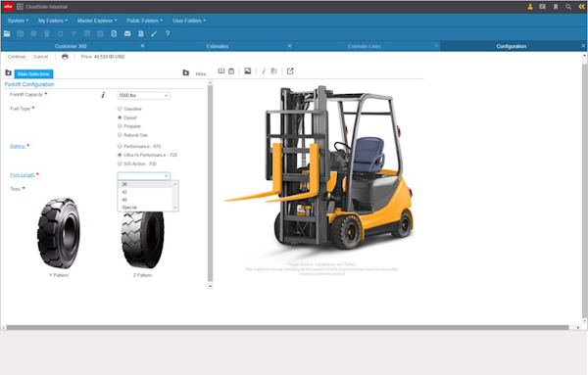588x375 pixels.
Task: Click the horizontal scrollbar at bottom
Action: [287, 327]
